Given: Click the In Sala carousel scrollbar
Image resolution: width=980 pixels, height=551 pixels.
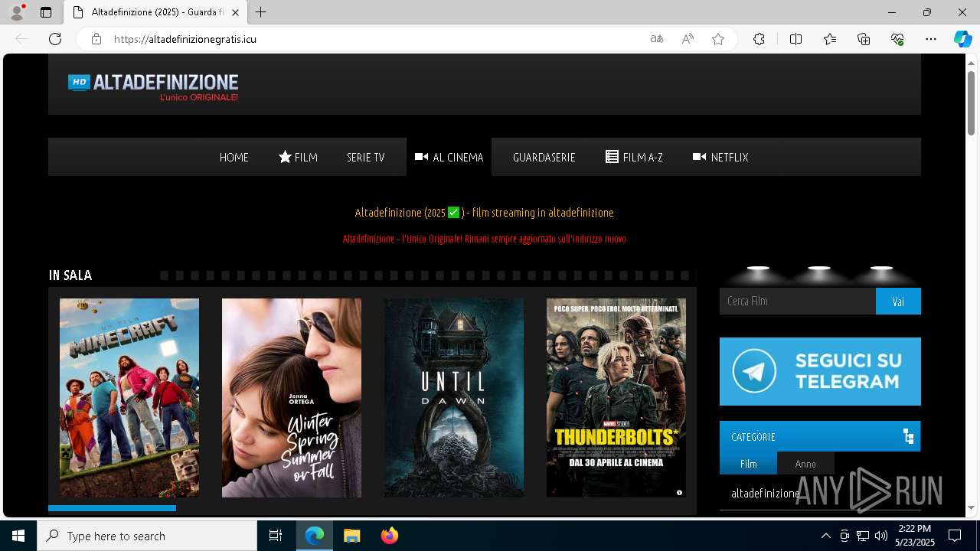Looking at the screenshot, I should 112,508.
